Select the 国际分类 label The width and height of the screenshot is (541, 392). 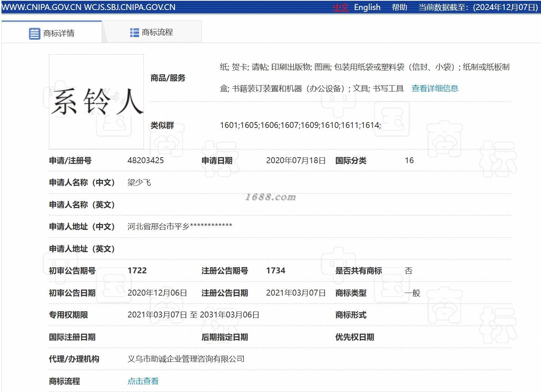[351, 161]
